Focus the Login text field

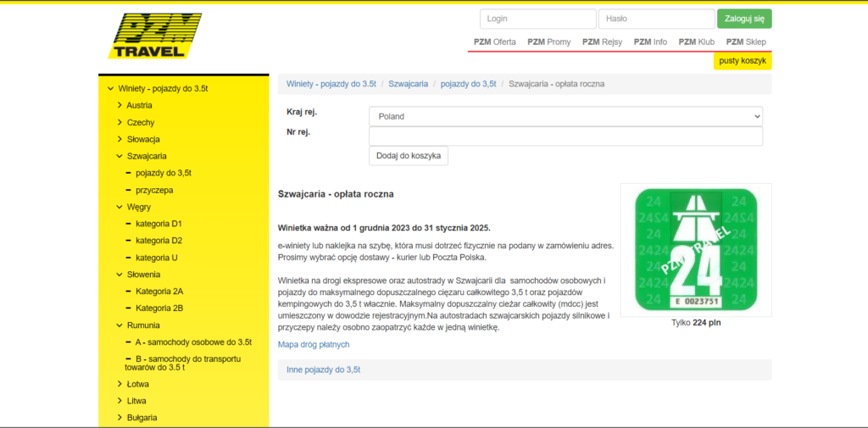click(x=537, y=19)
